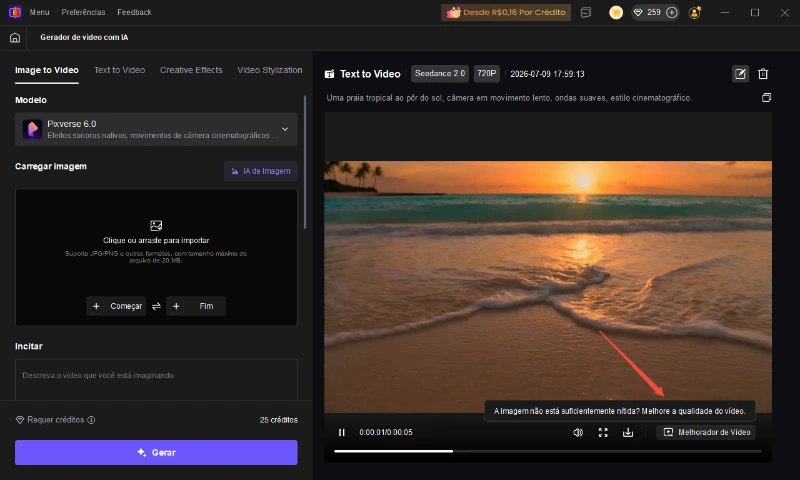Click the app logo icon
The image size is (800, 480).
tap(15, 12)
